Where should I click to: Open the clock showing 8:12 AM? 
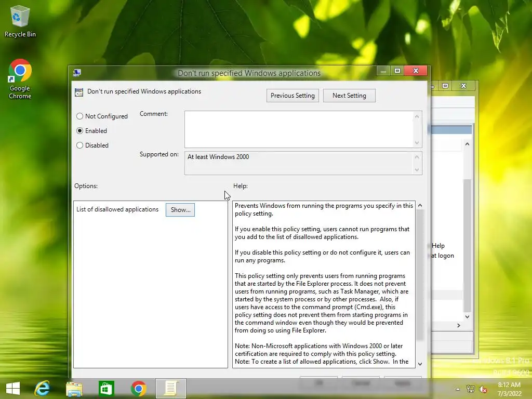509,389
